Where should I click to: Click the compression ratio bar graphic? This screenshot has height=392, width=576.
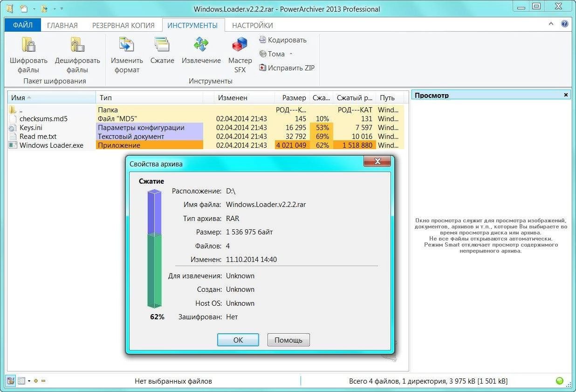click(x=154, y=248)
